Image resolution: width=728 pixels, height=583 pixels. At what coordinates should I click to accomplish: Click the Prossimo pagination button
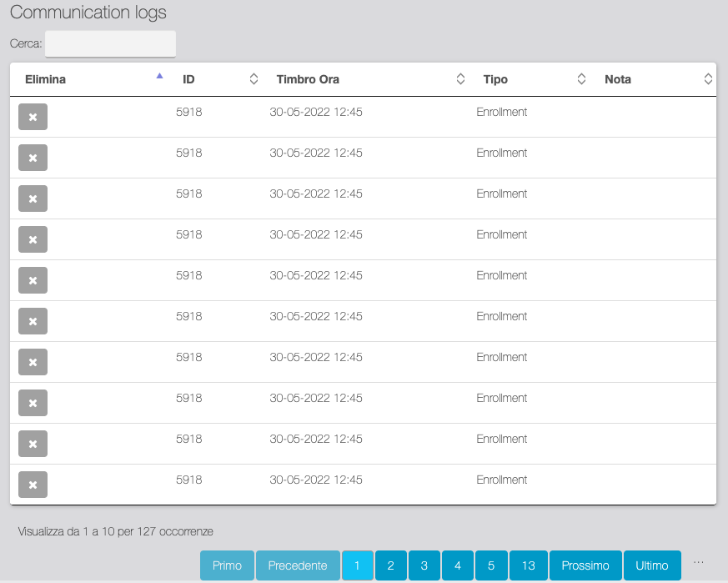coord(585,565)
